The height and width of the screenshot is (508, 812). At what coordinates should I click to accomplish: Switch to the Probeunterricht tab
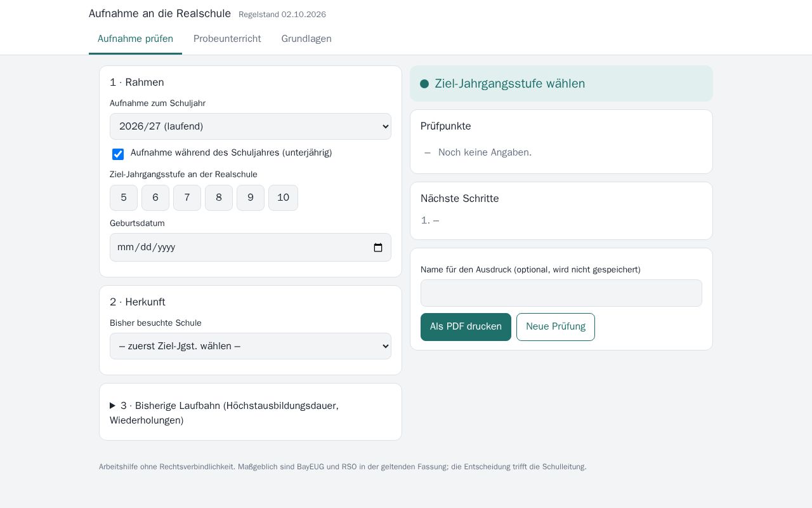click(227, 39)
